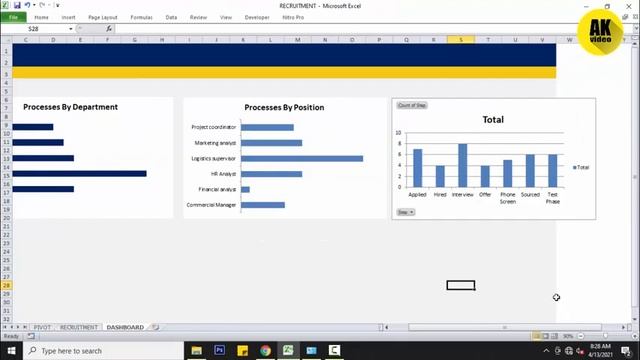Click the Count of Step pivot field button
Viewport: 640px width, 360px height.
click(412, 105)
